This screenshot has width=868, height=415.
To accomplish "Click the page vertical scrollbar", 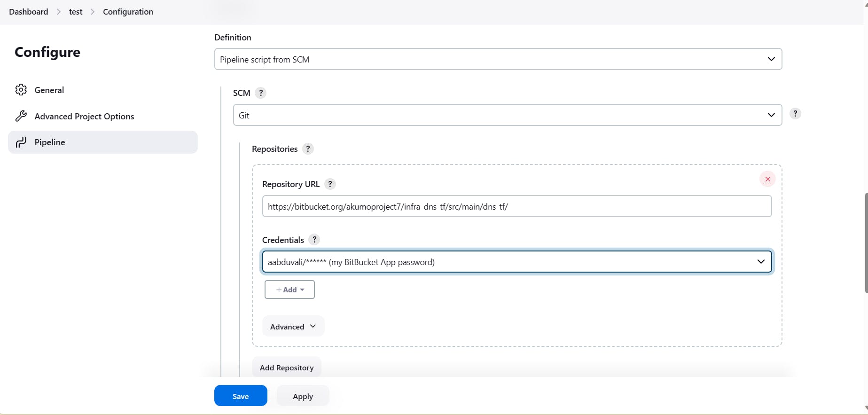I will (866, 243).
